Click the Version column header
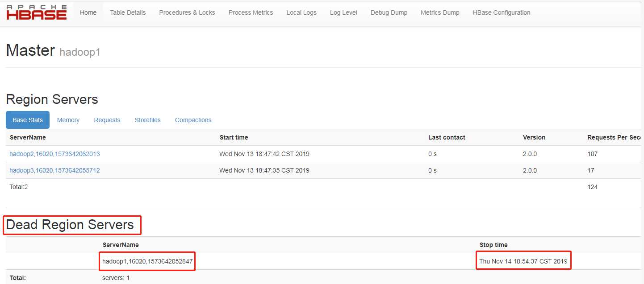This screenshot has width=644, height=284. [534, 137]
